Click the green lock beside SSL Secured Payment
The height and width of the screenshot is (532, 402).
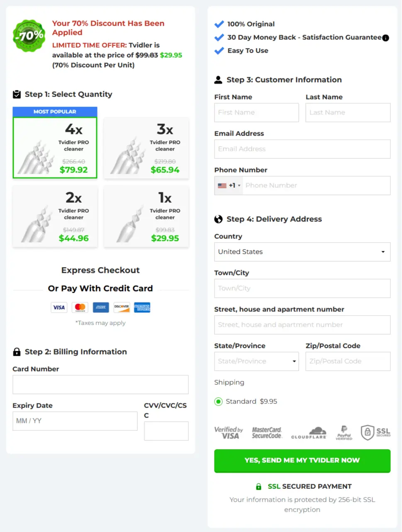(x=258, y=486)
